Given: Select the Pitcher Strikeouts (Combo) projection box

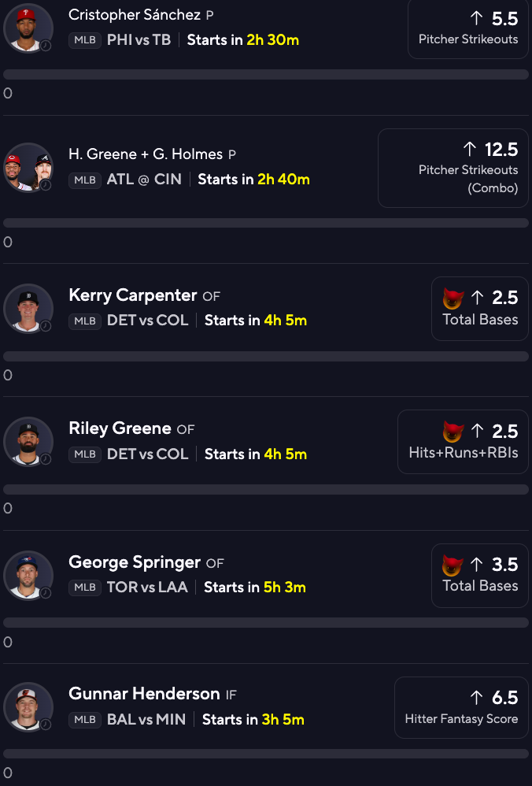Looking at the screenshot, I should pos(453,168).
